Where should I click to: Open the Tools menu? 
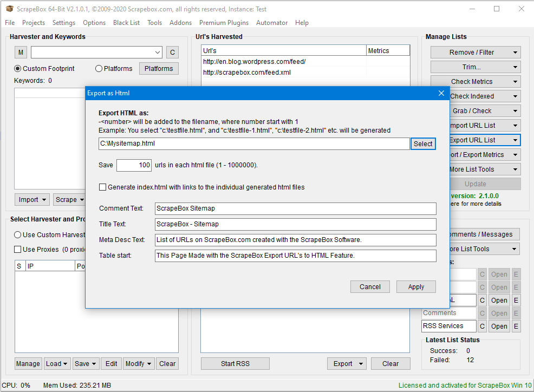pyautogui.click(x=154, y=23)
